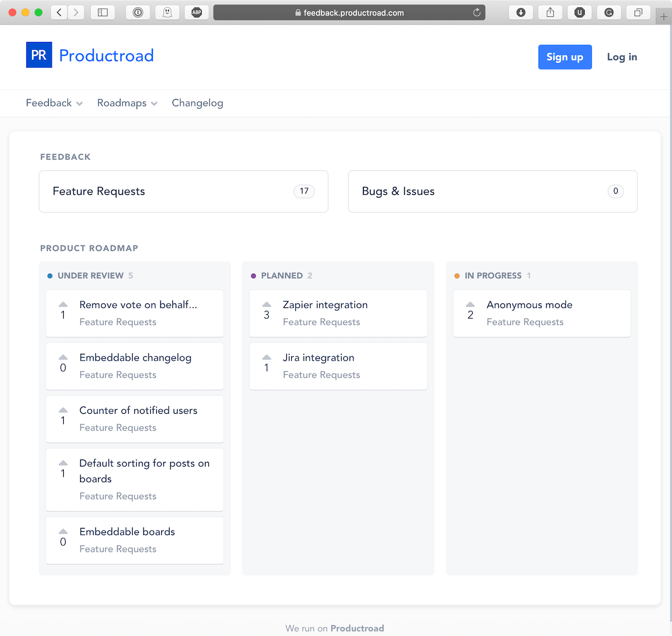Toggle the Safari sidebar button
Image resolution: width=672 pixels, height=636 pixels.
(x=103, y=12)
